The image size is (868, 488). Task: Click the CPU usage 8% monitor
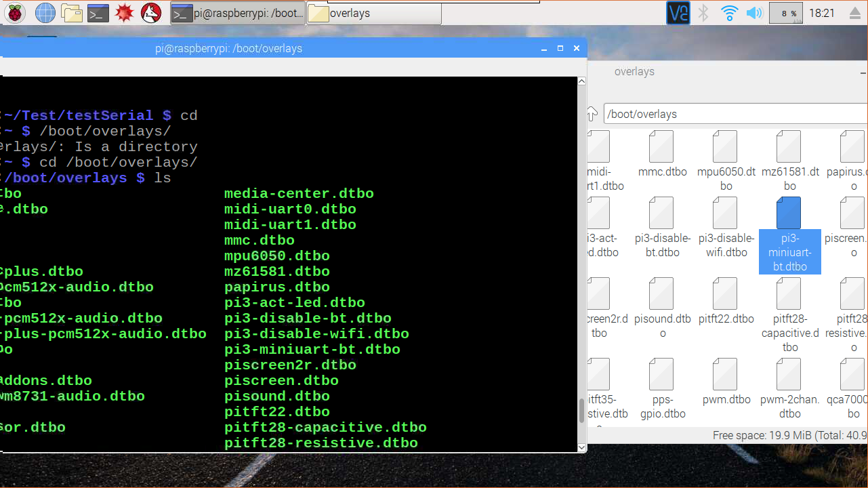[x=786, y=13]
